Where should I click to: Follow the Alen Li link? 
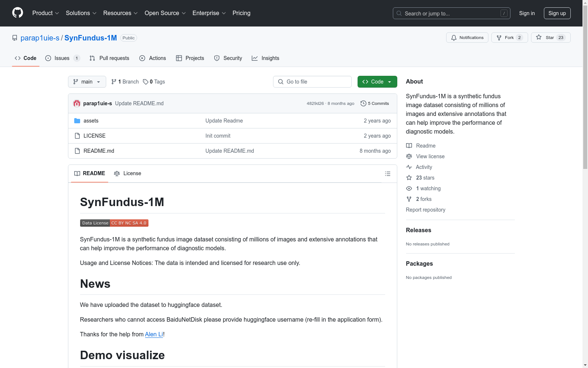point(154,334)
